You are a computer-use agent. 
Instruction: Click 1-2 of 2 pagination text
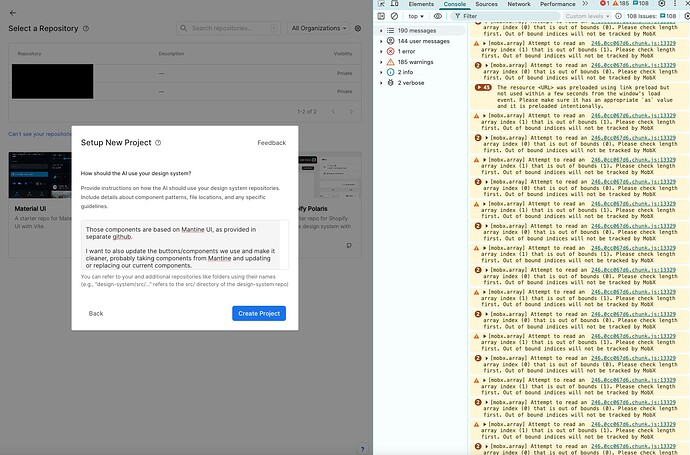coord(307,111)
